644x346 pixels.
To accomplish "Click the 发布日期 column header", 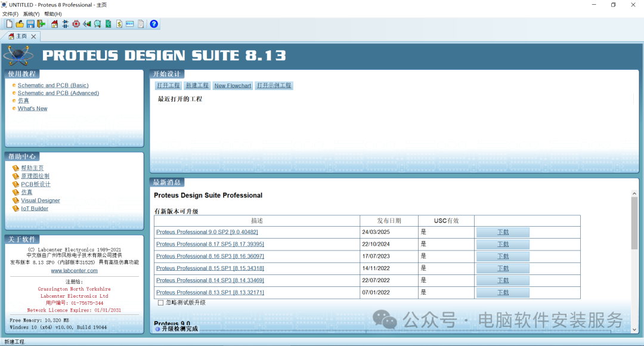I will pos(389,221).
